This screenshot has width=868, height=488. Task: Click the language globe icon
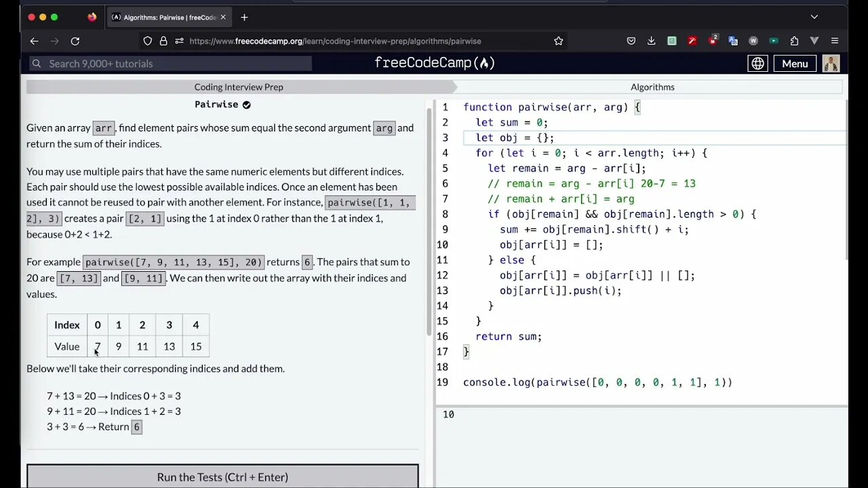click(x=757, y=64)
